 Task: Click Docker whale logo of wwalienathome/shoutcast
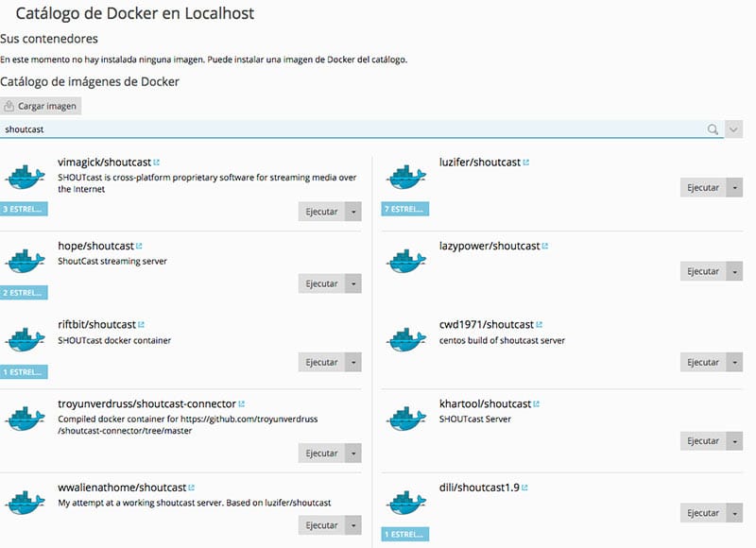coord(26,503)
